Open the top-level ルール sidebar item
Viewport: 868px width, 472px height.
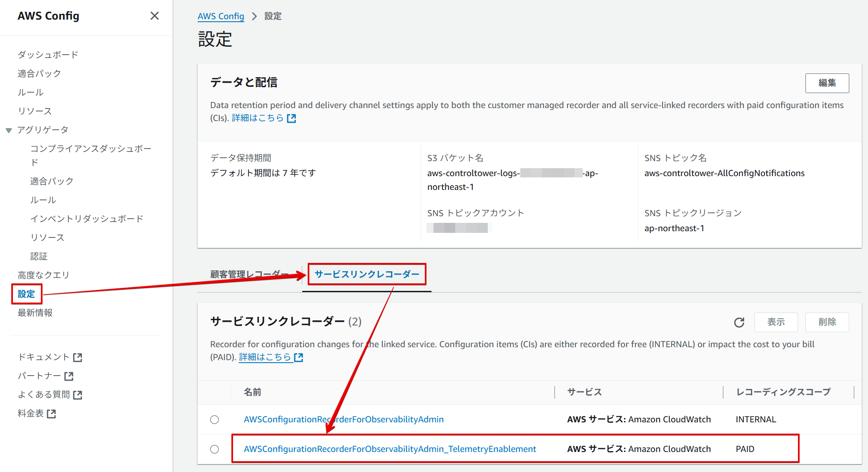pos(30,92)
